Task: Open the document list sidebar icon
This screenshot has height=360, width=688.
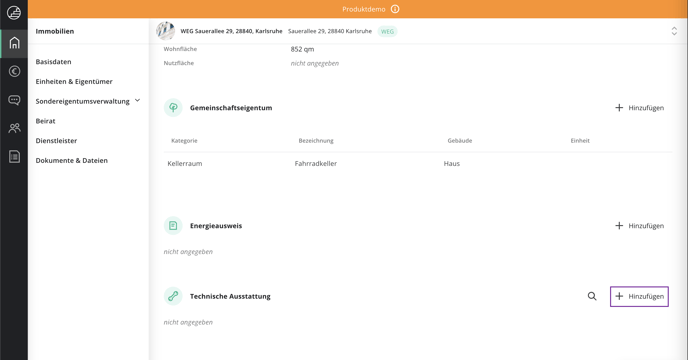Action: 14,156
